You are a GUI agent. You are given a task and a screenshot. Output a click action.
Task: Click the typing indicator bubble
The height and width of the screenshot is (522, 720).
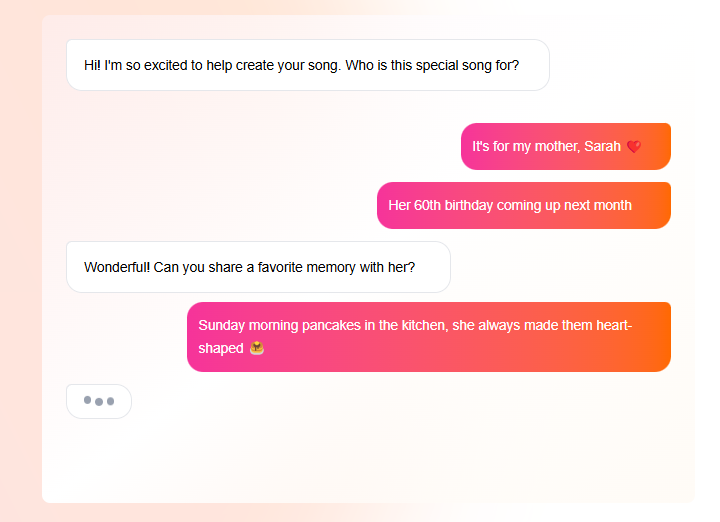pos(99,401)
